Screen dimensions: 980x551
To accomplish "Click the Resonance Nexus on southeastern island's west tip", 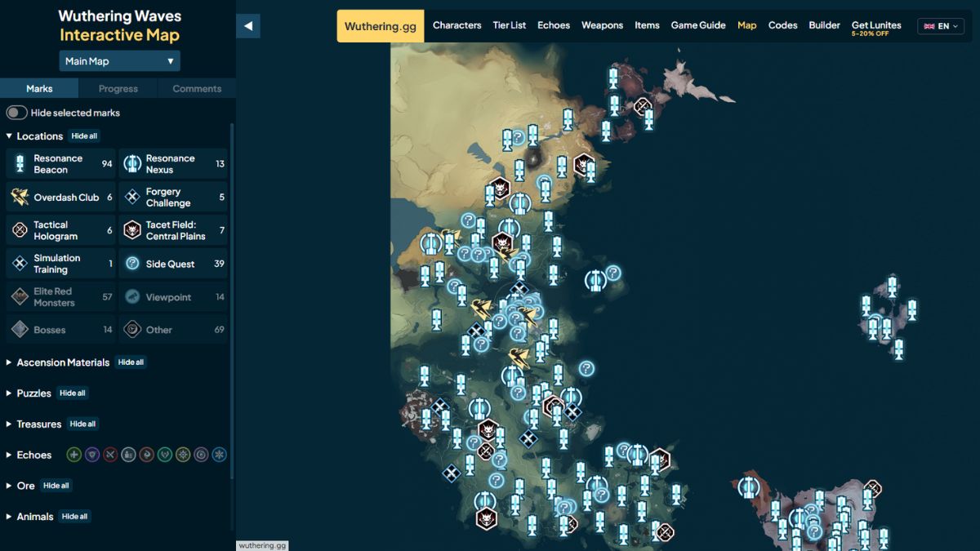I will (749, 487).
